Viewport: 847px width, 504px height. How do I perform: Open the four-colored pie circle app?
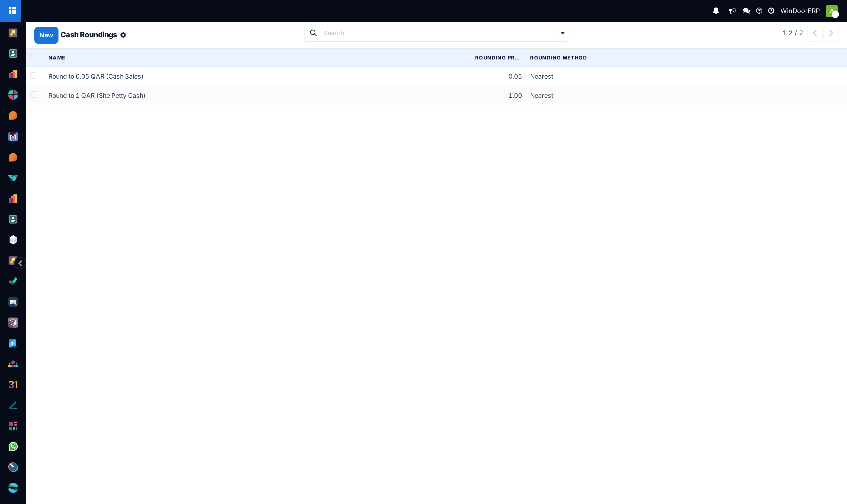tap(13, 95)
